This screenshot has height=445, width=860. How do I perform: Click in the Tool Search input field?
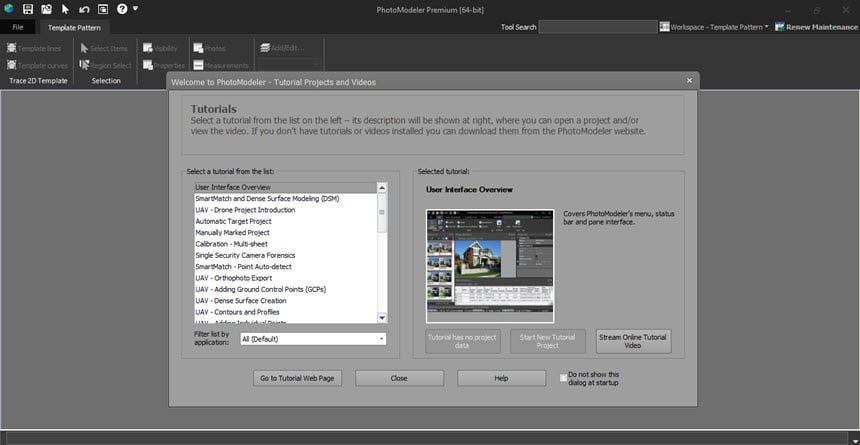(x=598, y=27)
